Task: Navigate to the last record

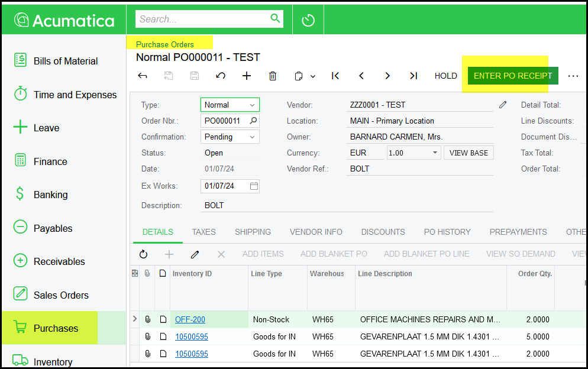Action: pos(413,76)
